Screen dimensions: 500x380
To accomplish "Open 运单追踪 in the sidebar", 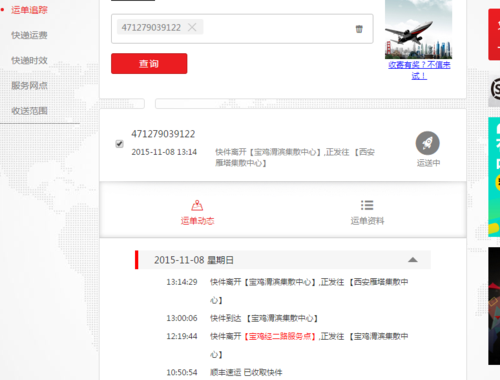I will click(29, 10).
